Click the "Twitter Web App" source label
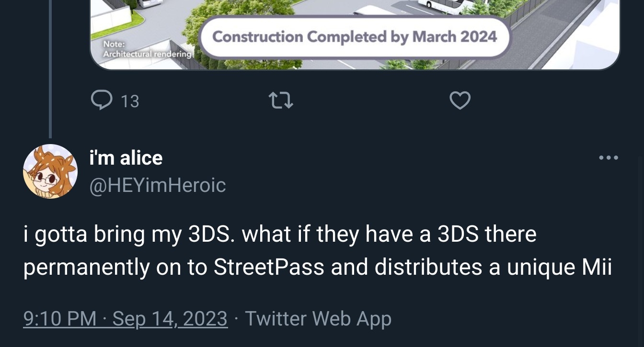The width and height of the screenshot is (644, 347). (318, 319)
